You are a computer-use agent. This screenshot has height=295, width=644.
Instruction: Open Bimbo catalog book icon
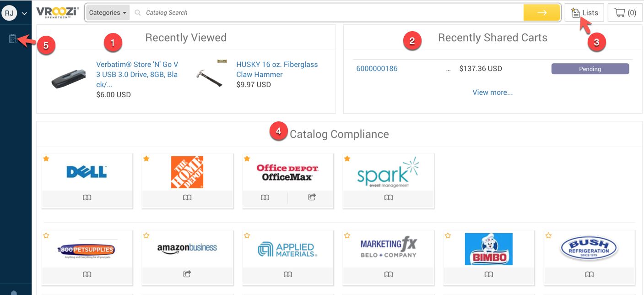pyautogui.click(x=489, y=274)
